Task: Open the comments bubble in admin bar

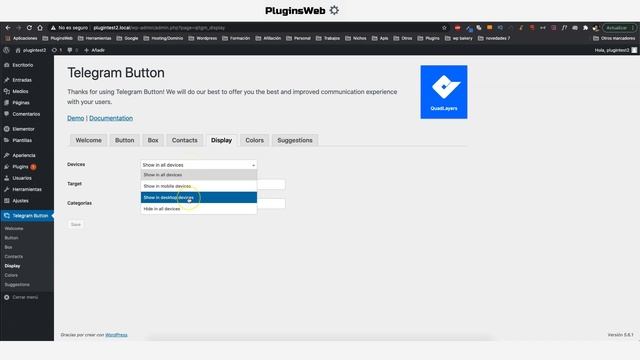Action: (x=72, y=50)
